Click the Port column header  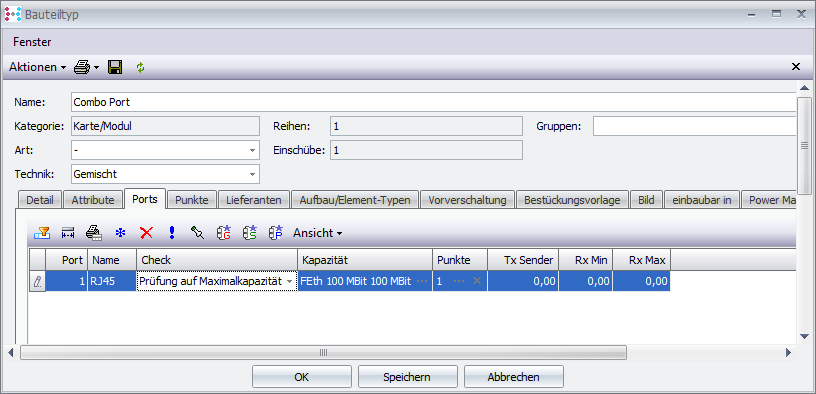pos(67,260)
